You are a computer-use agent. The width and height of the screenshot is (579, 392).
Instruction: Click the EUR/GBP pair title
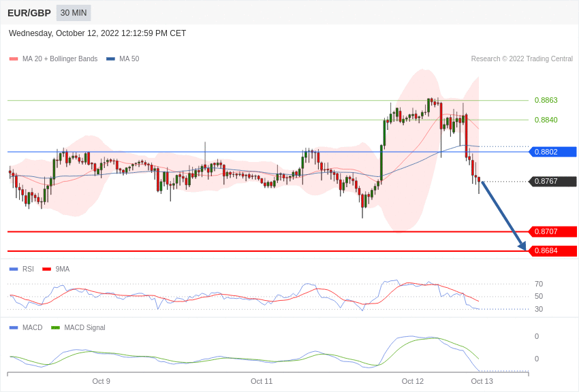tap(29, 13)
